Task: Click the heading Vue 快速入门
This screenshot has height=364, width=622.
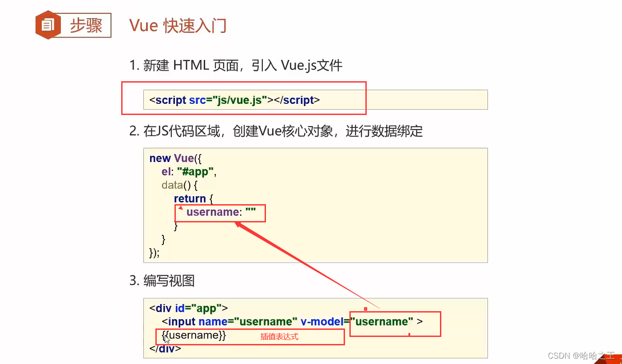Action: [178, 25]
